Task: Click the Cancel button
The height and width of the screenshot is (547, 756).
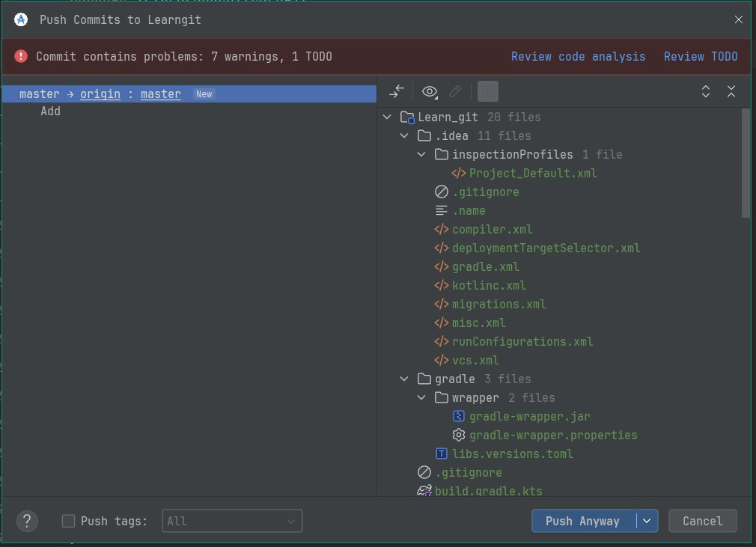Action: [703, 521]
